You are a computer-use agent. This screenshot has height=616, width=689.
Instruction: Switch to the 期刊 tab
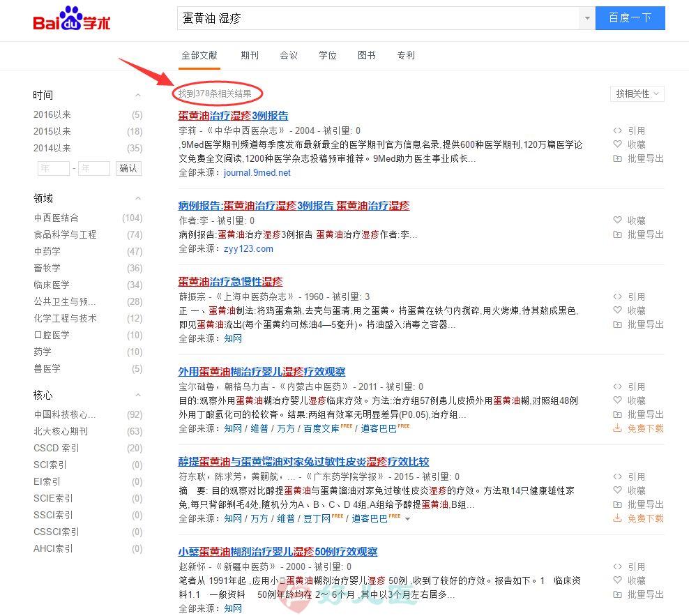point(250,55)
